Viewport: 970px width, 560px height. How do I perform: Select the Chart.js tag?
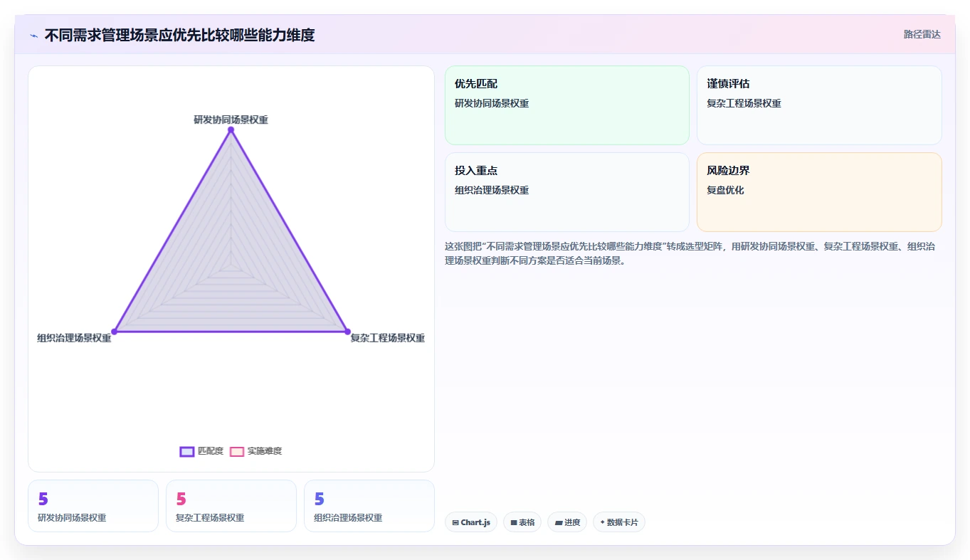[x=471, y=522]
